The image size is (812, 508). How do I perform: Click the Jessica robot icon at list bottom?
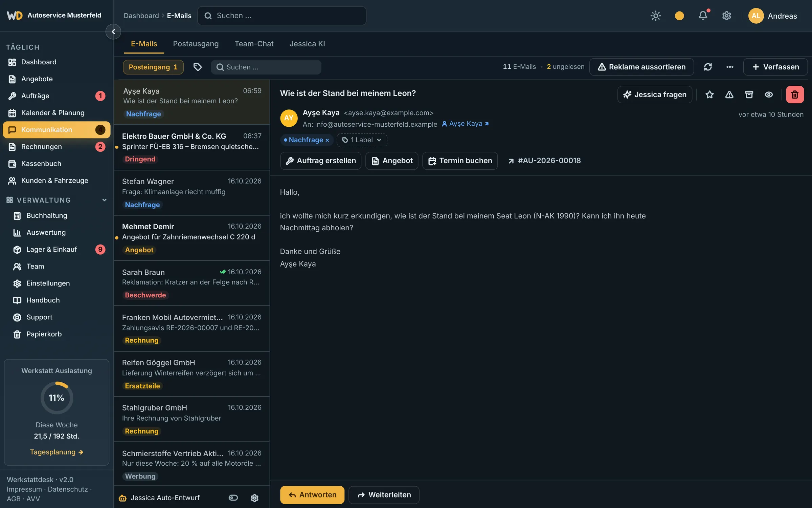click(122, 498)
